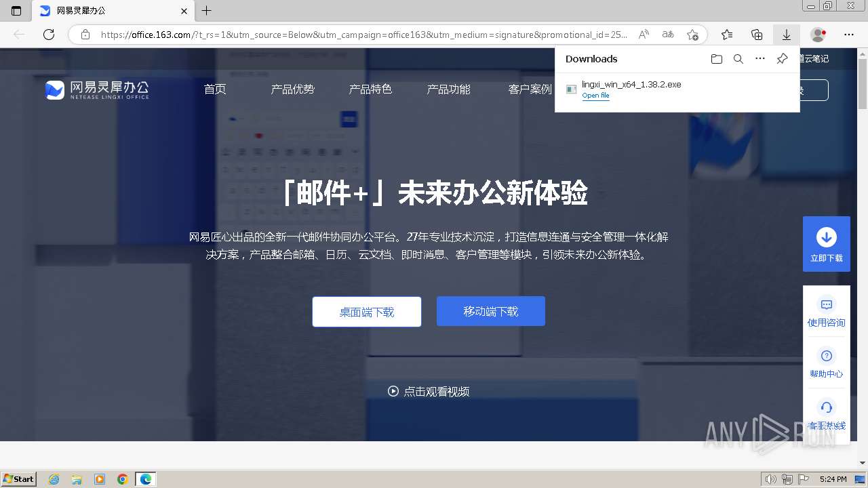This screenshot has height=488, width=868.
Task: Select the 网易灵犀办公 browser tab
Action: (x=113, y=11)
